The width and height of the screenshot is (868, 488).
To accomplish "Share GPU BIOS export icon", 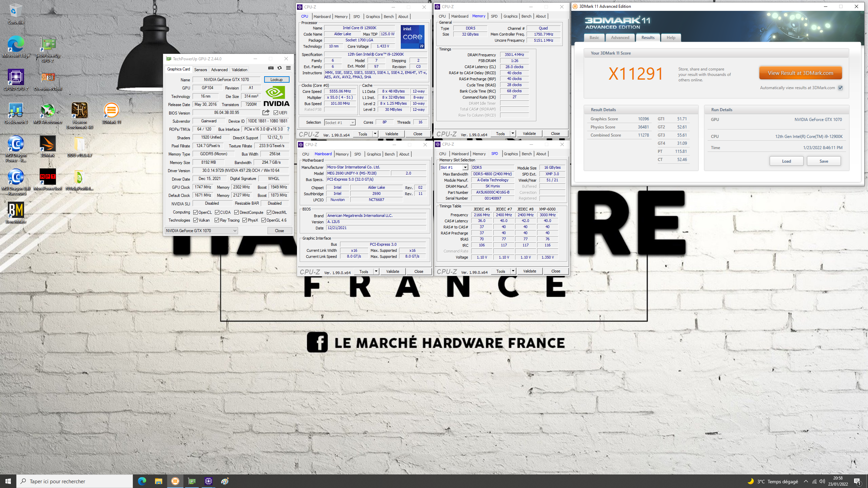I will point(266,113).
